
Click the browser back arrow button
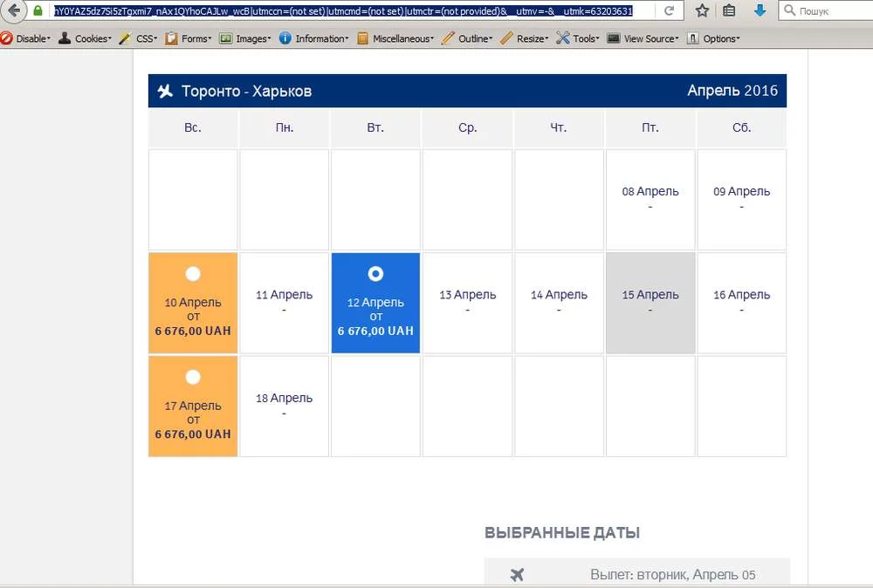14,10
